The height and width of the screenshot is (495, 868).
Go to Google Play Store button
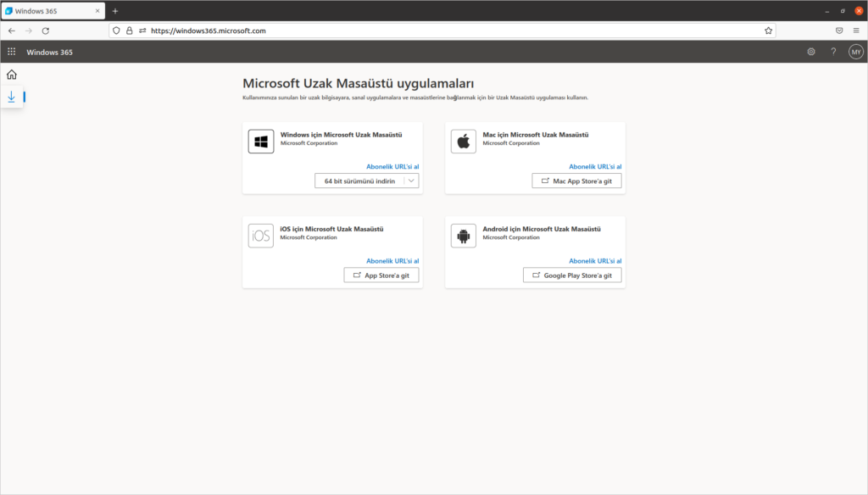pos(572,275)
